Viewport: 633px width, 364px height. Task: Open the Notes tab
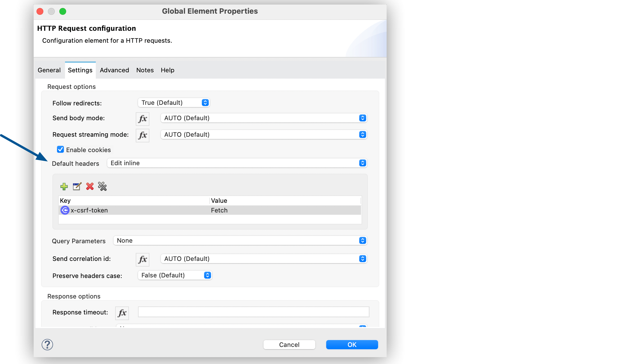[145, 70]
